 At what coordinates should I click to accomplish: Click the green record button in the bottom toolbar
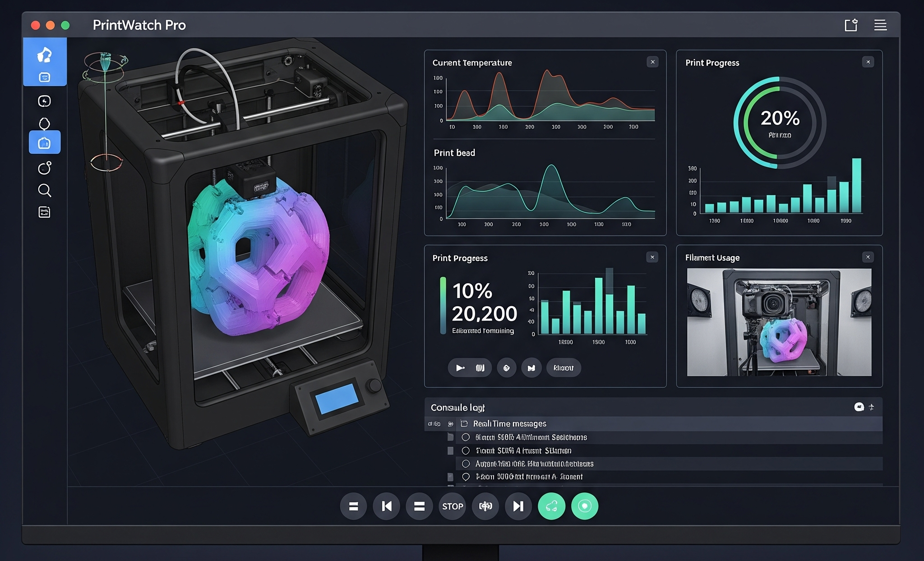click(585, 506)
